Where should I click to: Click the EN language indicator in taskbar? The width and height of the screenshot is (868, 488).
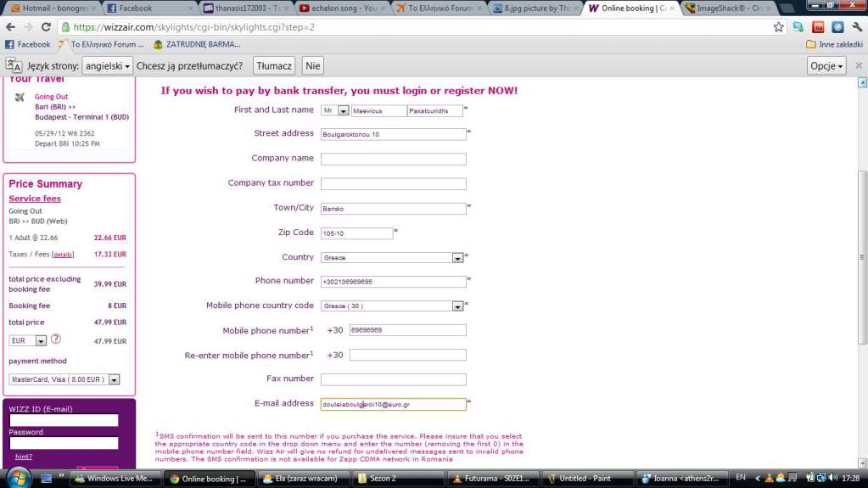740,478
